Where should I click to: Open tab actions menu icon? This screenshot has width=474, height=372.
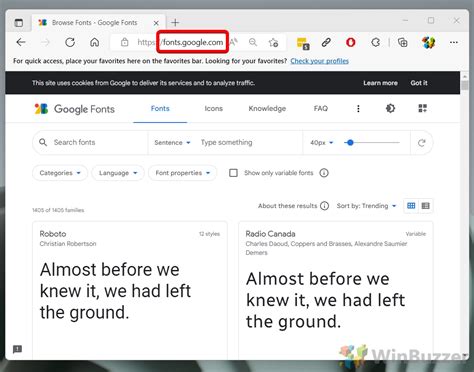[19, 23]
